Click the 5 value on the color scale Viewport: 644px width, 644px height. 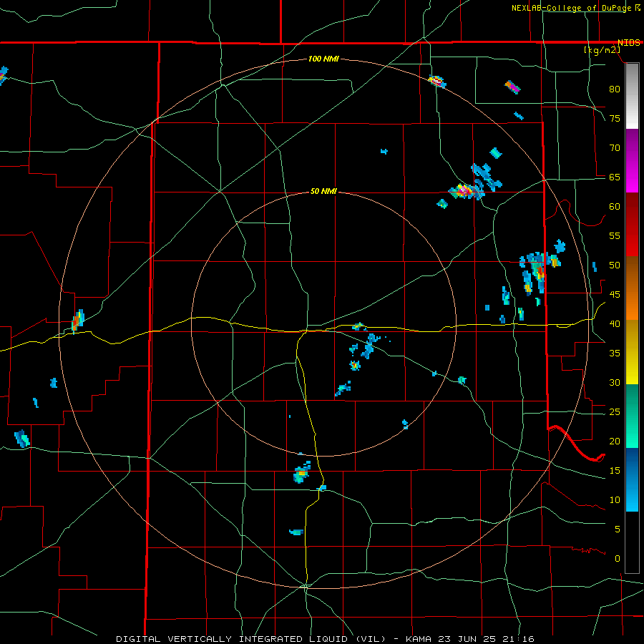pyautogui.click(x=618, y=530)
